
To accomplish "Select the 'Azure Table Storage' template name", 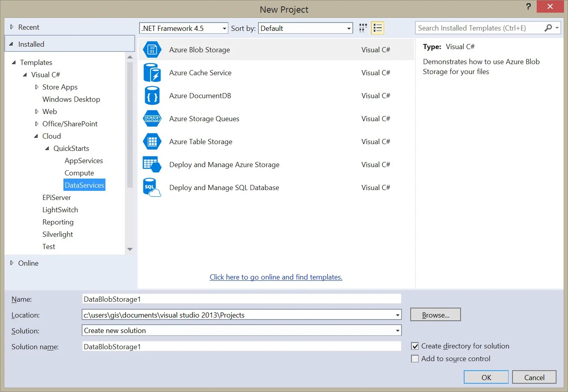I will (201, 142).
